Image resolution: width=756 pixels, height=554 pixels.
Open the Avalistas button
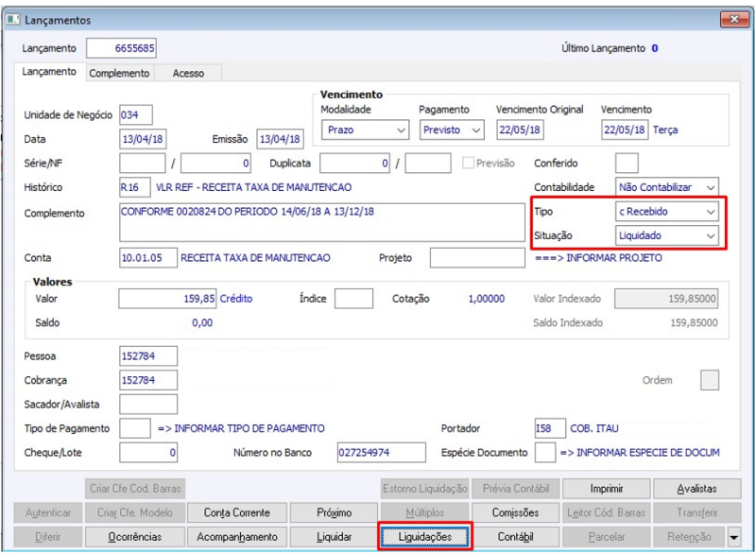pyautogui.click(x=697, y=489)
